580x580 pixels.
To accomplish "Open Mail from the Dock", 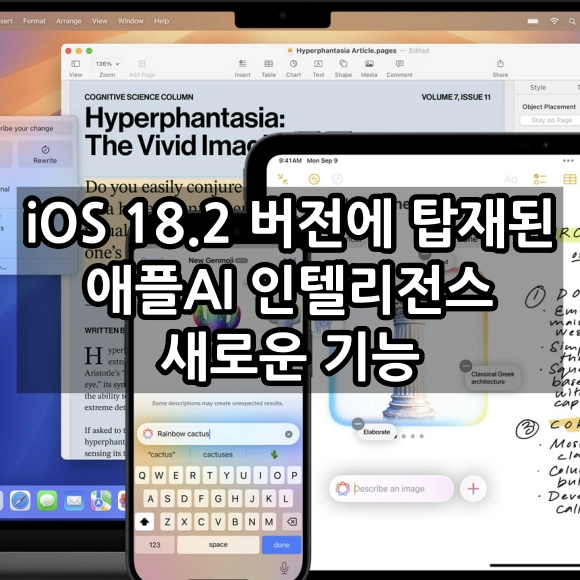I will [x=74, y=501].
